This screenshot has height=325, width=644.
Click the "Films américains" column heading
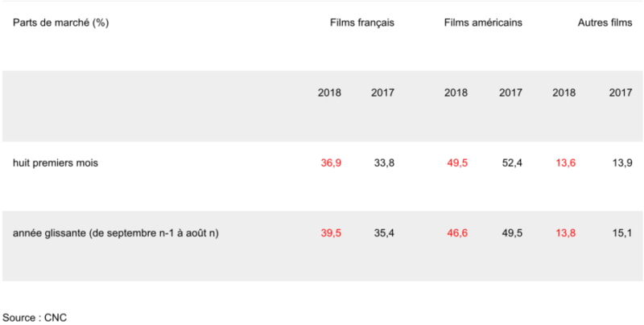pos(483,23)
